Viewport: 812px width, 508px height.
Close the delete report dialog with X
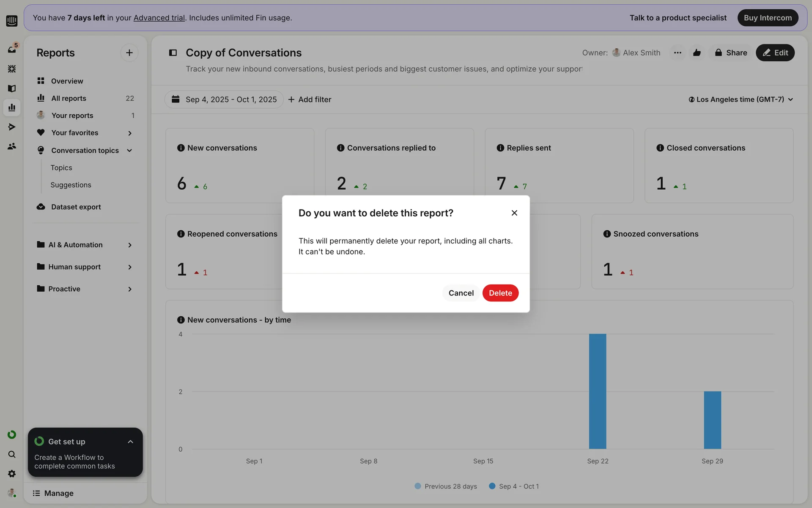point(514,213)
